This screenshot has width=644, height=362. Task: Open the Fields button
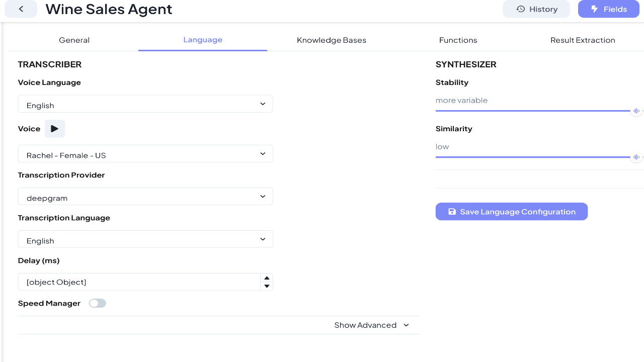(608, 9)
